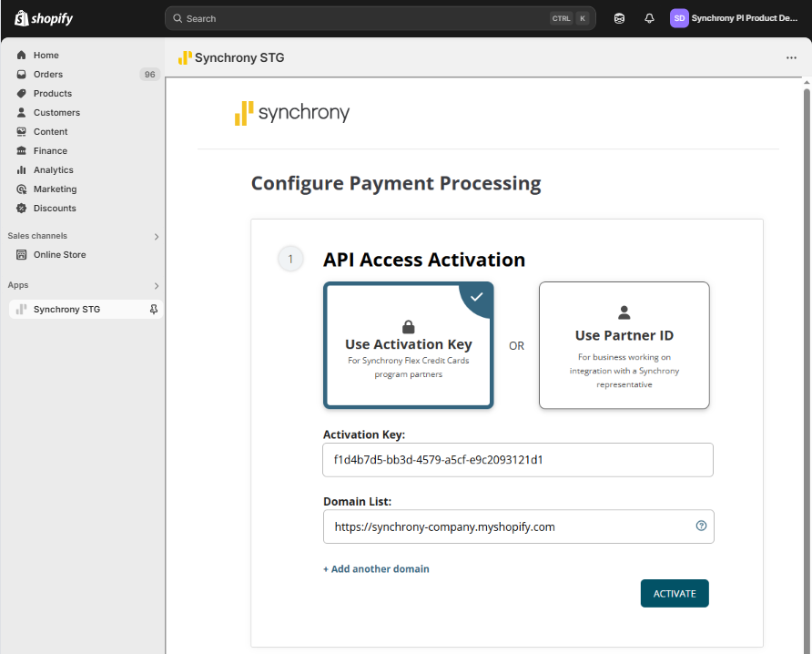
Task: Click the Shopify logo in top bar
Action: 44,18
